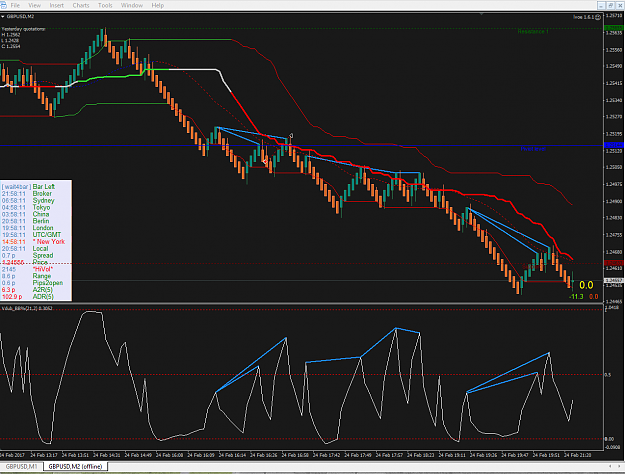Click the Vdub_BB% indicator subwindow label

point(27,308)
